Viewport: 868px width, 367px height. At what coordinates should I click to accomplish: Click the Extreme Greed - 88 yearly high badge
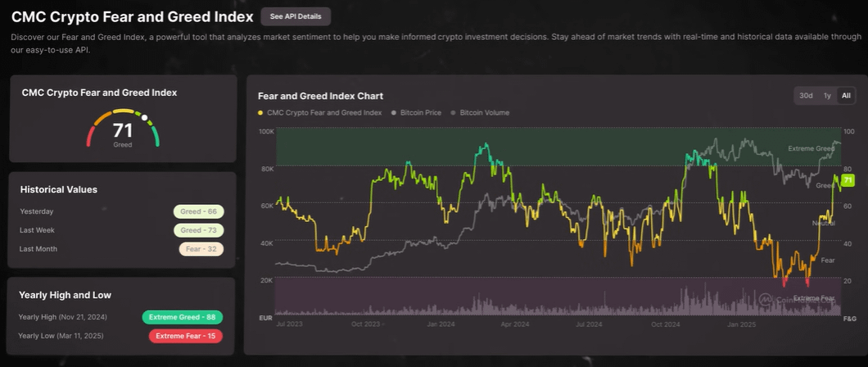pyautogui.click(x=182, y=317)
